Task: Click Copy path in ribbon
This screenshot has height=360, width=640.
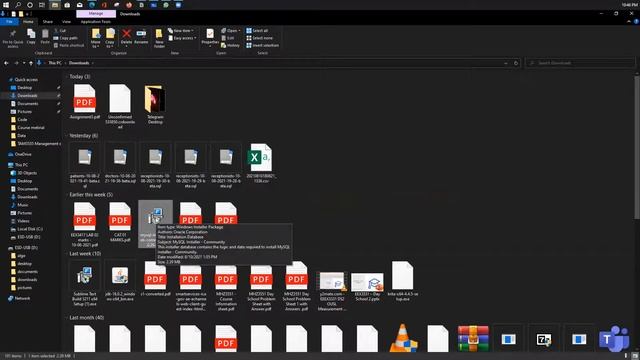Action: coord(65,38)
